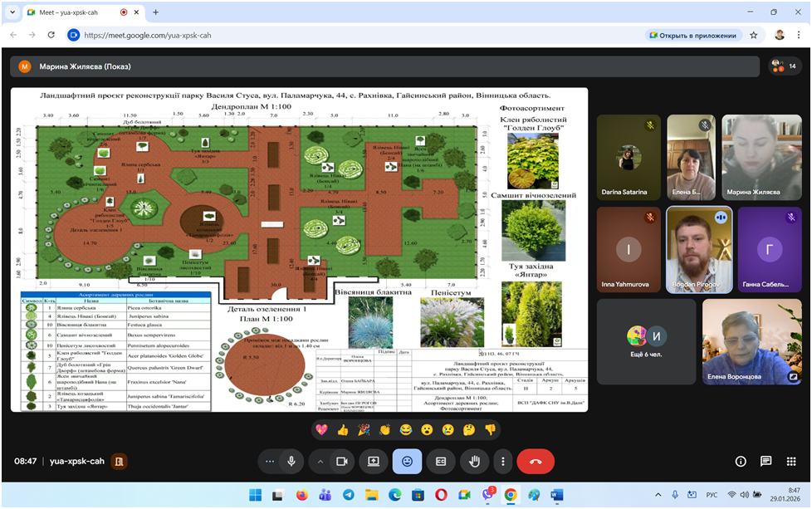Toggle the camera on or off
Screen dimensions: 812x509
pyautogui.click(x=341, y=461)
